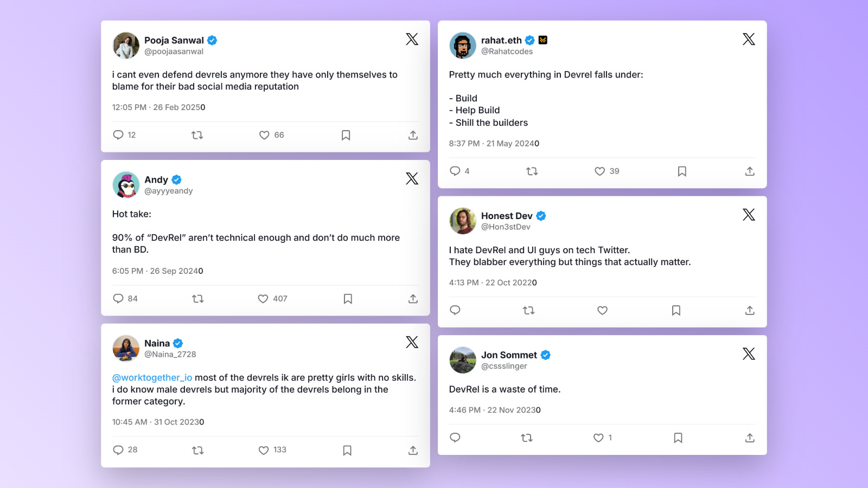This screenshot has height=488, width=868.
Task: Bookmark Naina's tweet
Action: [x=347, y=450]
